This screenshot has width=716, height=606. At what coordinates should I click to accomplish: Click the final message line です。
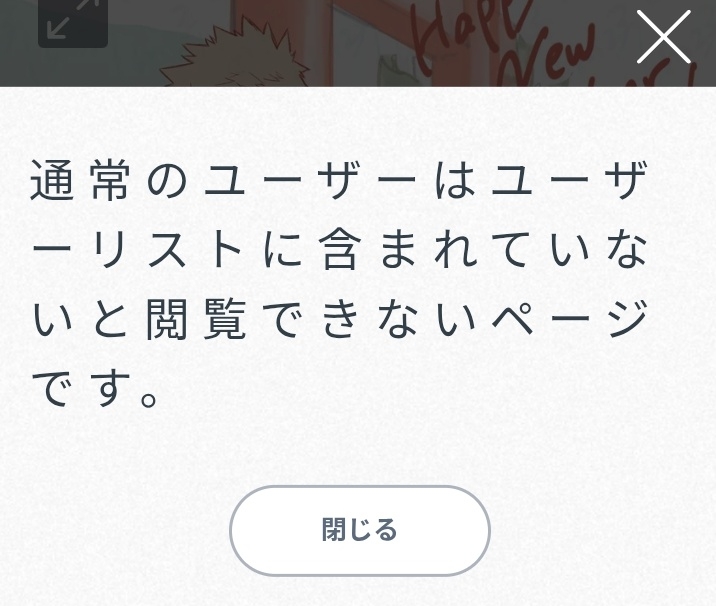coord(95,388)
